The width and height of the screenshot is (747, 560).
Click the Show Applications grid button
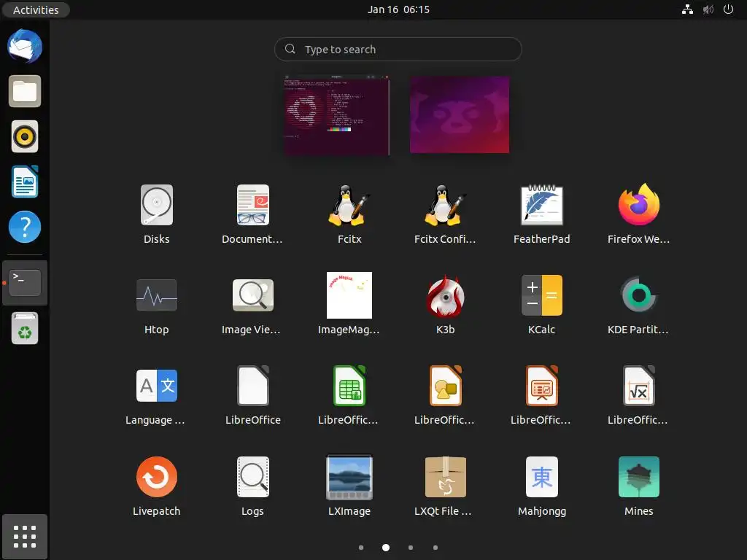(25, 537)
